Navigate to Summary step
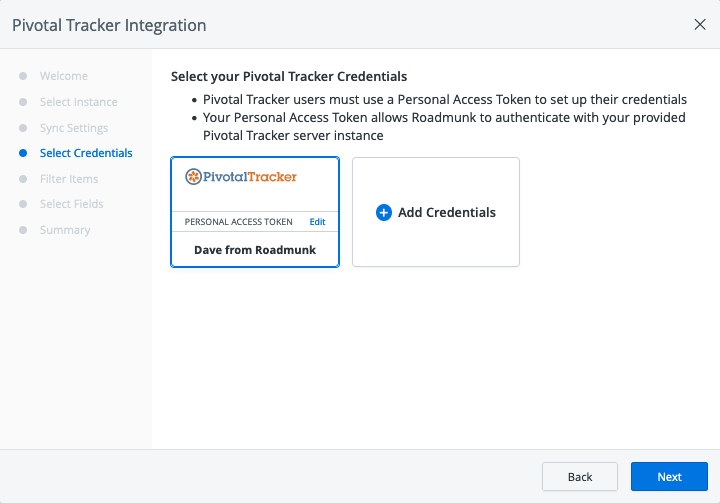 65,230
